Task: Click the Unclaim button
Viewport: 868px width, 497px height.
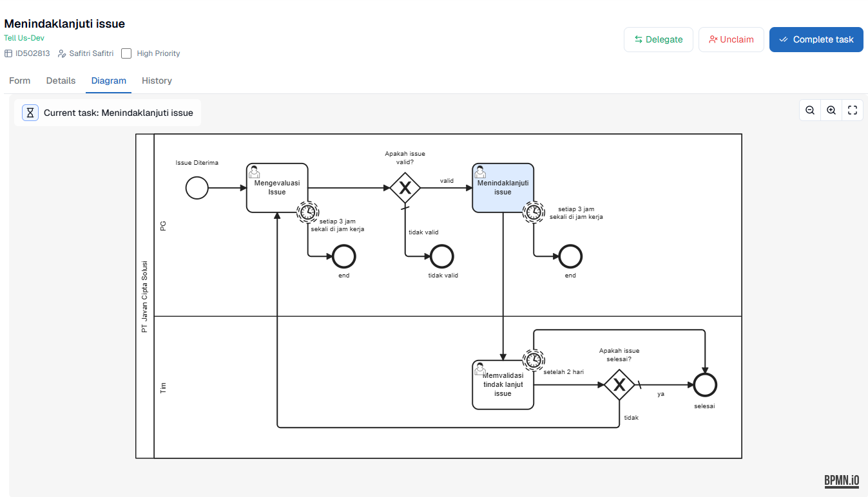Action: coord(731,39)
